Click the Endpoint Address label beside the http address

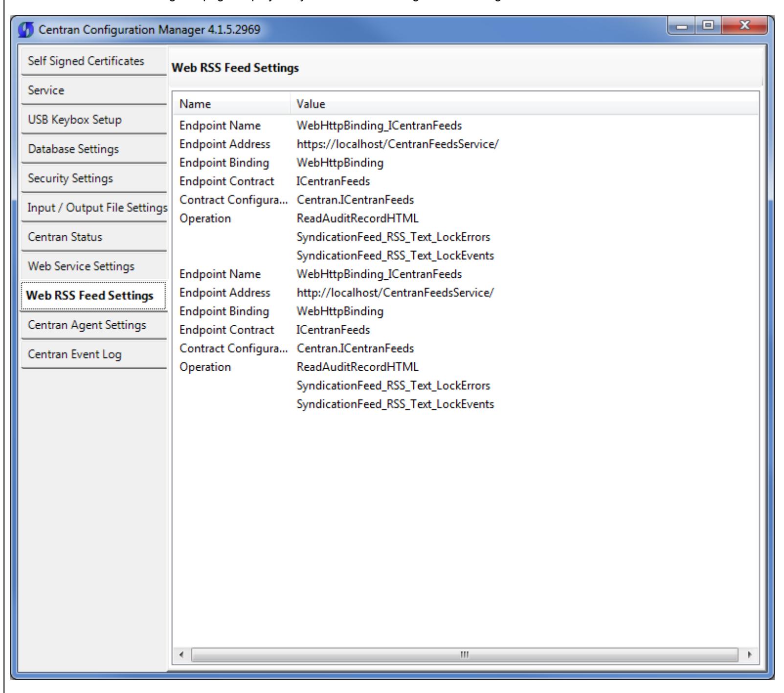[225, 292]
